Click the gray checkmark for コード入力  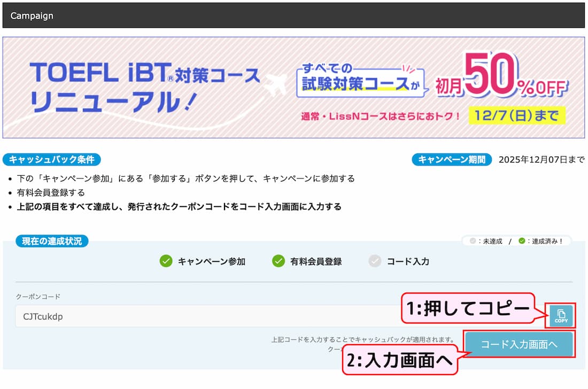pyautogui.click(x=375, y=261)
